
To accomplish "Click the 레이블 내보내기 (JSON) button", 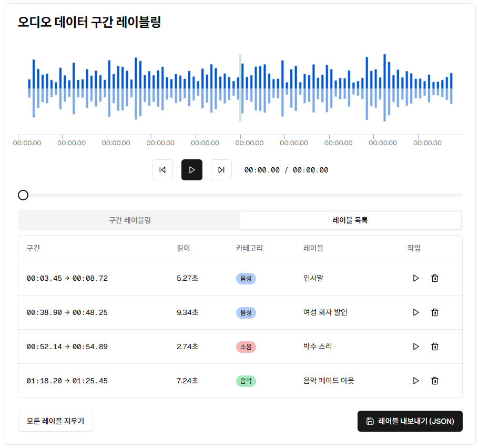I will [x=410, y=421].
